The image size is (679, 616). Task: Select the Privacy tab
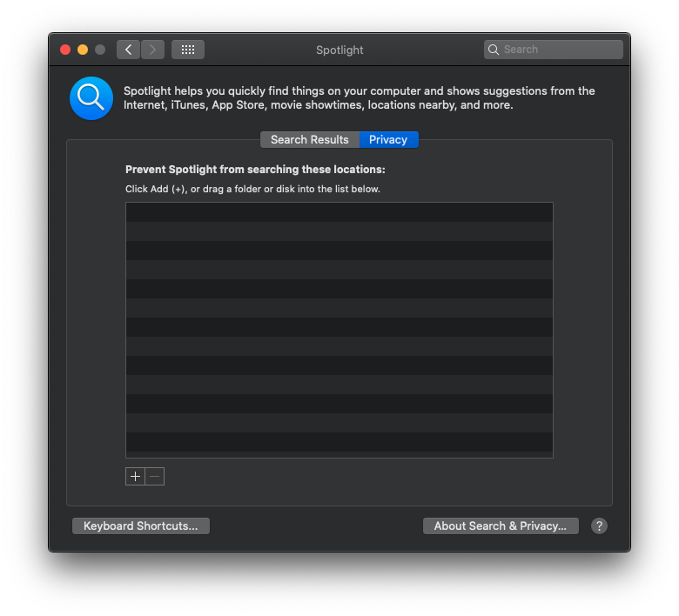tap(388, 140)
